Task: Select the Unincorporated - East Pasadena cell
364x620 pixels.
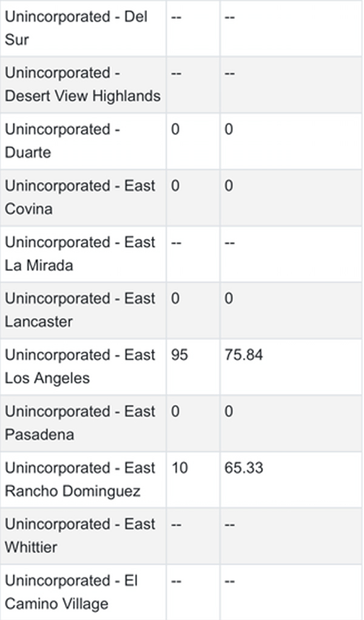Action: pos(80,423)
